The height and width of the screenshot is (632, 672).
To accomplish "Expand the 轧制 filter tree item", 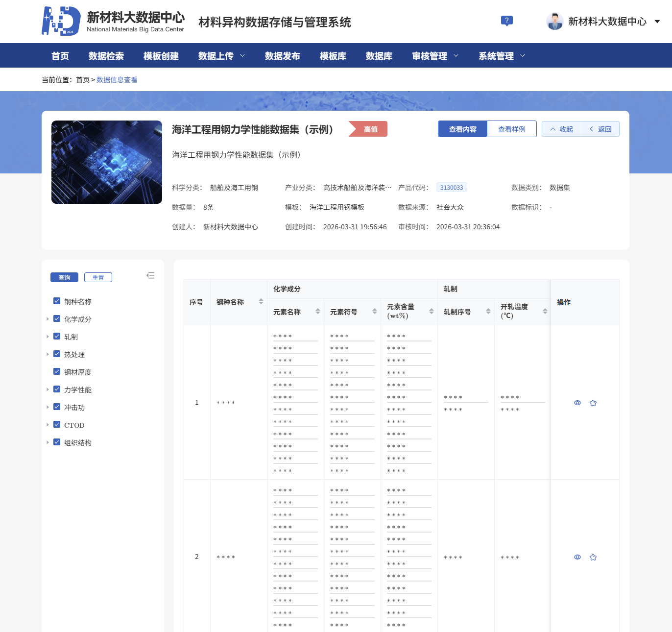I will click(48, 336).
